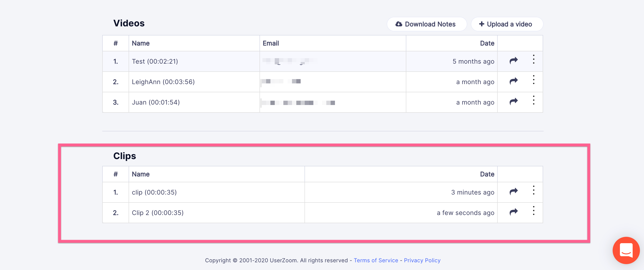644x270 pixels.
Task: Click the Clip 2 (00:00:35) name
Action: 158,213
